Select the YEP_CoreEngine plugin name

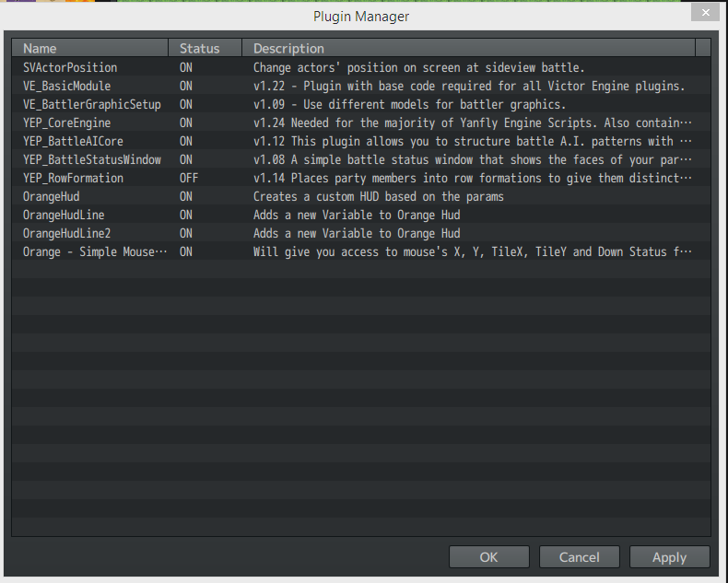point(67,123)
